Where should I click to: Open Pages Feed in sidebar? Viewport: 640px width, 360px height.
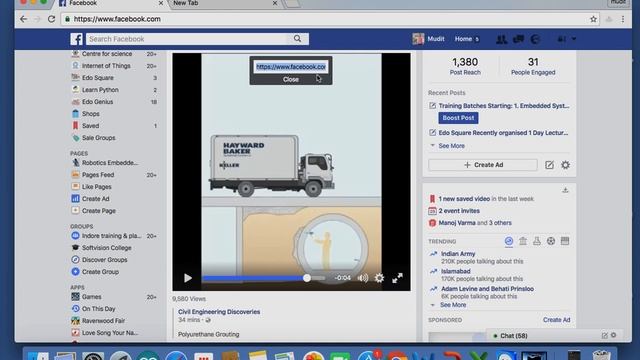[x=98, y=175]
